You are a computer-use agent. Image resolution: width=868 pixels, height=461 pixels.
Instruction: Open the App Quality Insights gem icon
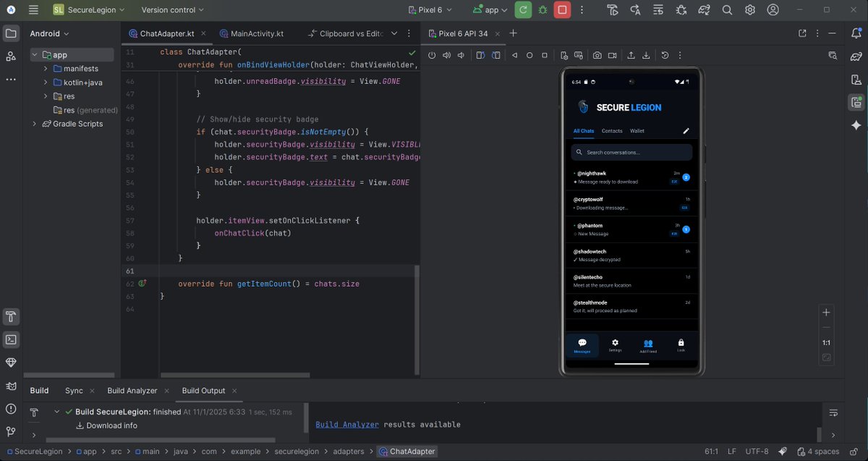(x=11, y=363)
